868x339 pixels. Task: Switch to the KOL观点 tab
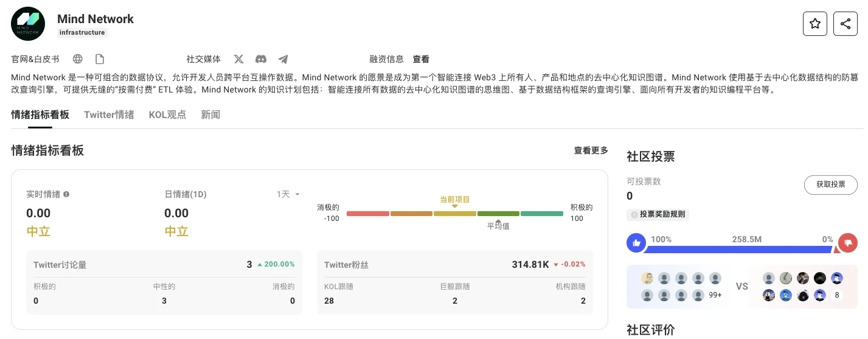point(167,114)
